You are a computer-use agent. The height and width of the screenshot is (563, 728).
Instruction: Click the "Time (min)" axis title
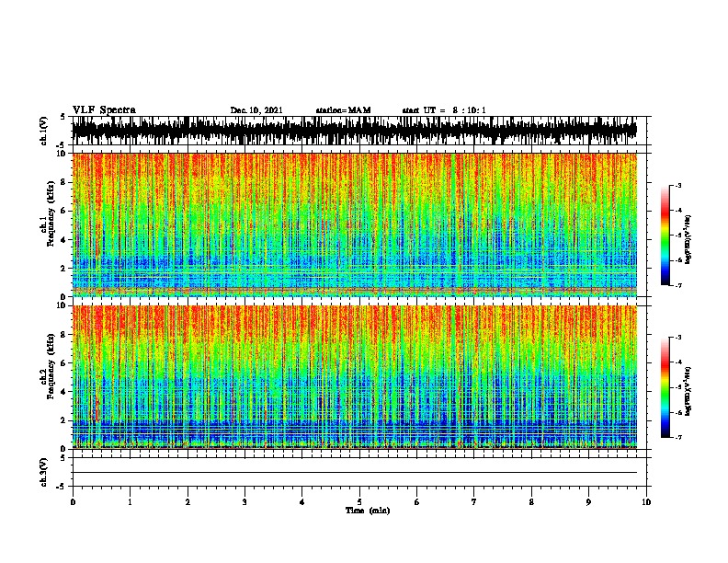click(x=368, y=511)
